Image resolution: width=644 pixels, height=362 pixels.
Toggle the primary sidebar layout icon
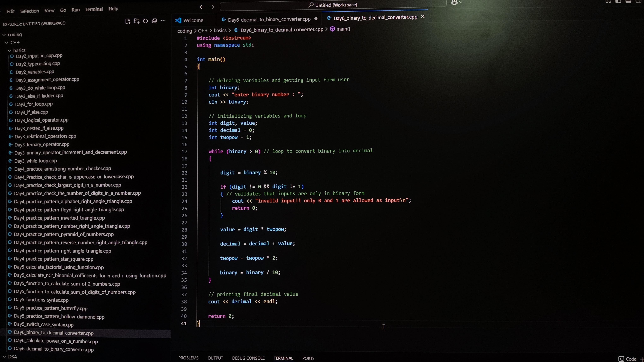(x=618, y=1)
